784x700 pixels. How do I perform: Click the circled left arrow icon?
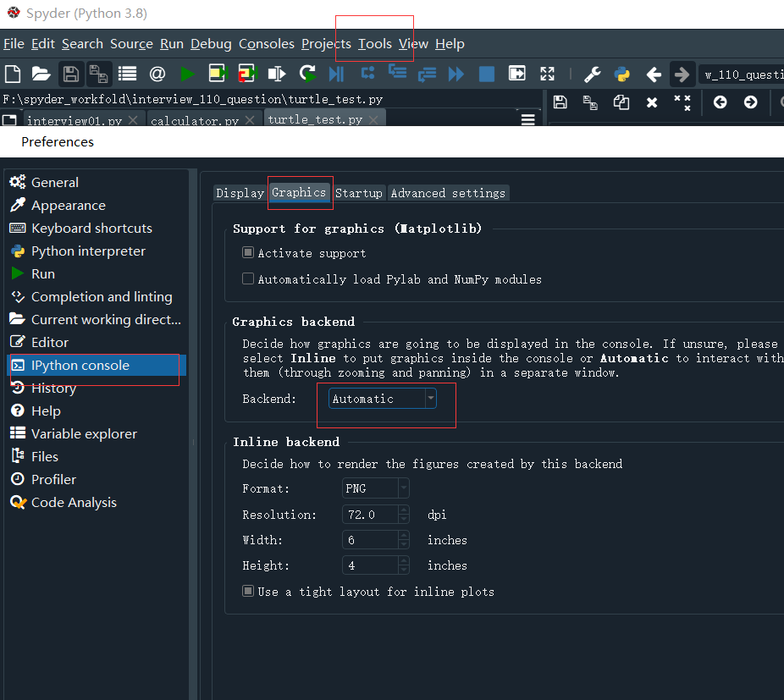[720, 102]
